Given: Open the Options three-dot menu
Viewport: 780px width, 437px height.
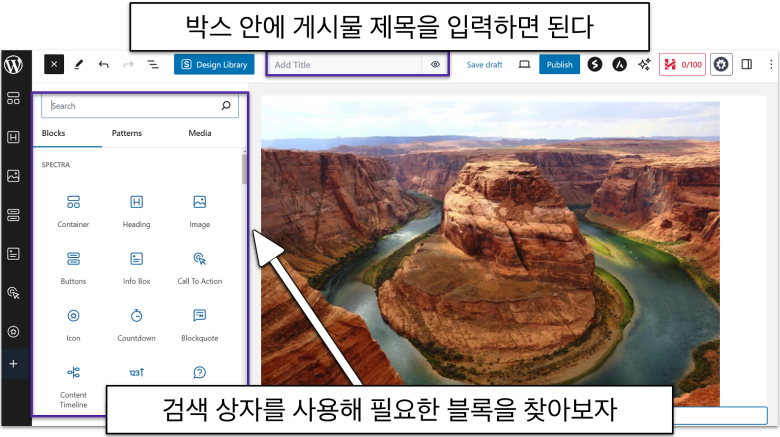Looking at the screenshot, I should click(x=769, y=65).
